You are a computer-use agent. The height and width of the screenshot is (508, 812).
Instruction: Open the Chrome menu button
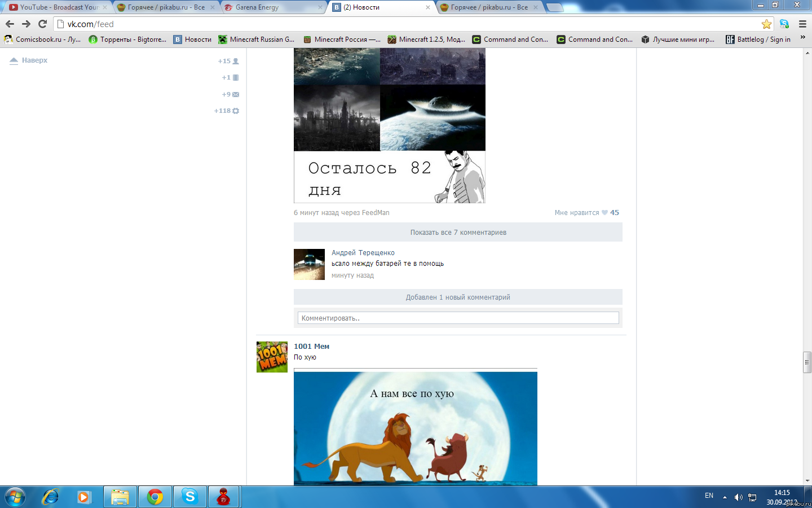tap(802, 24)
